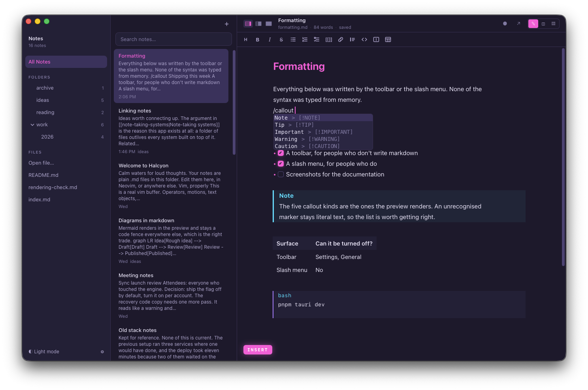Choose Note callout from slash menu
588x390 pixels.
click(323, 118)
